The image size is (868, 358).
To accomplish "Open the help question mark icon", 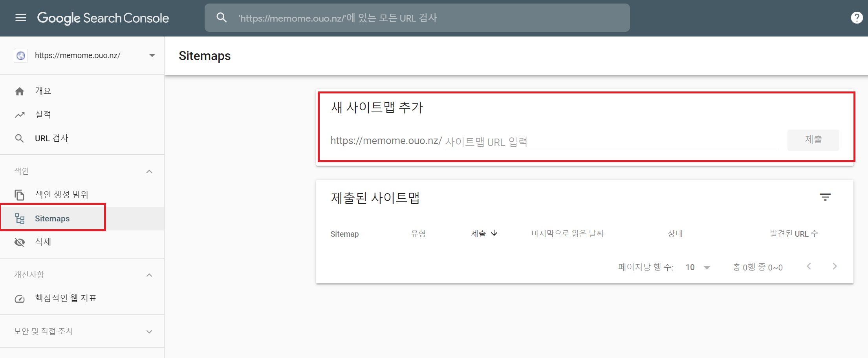I will (856, 18).
